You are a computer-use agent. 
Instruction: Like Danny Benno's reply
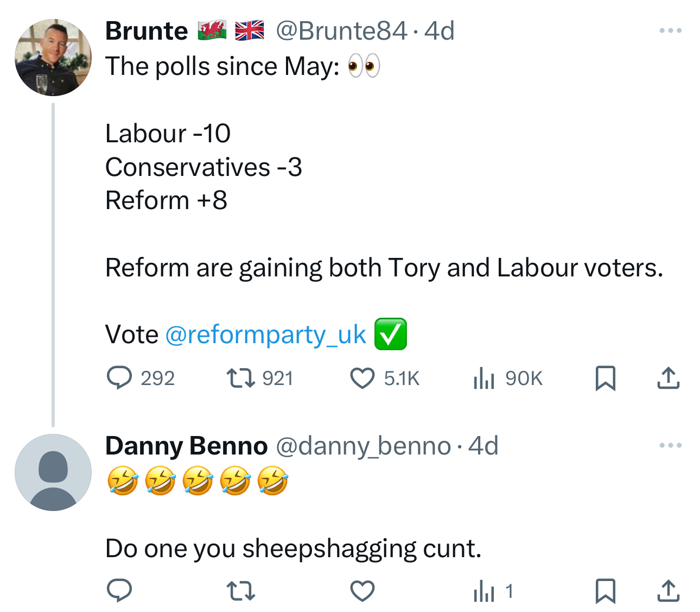[x=362, y=591]
